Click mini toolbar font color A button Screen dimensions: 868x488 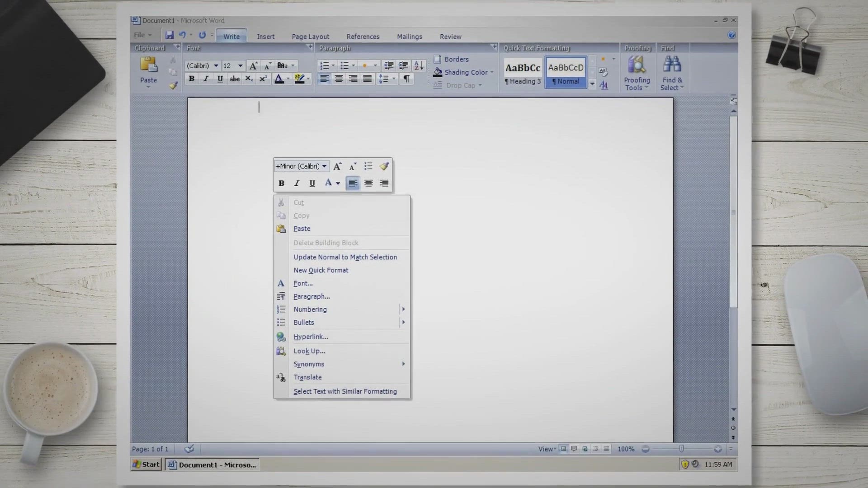pos(328,183)
